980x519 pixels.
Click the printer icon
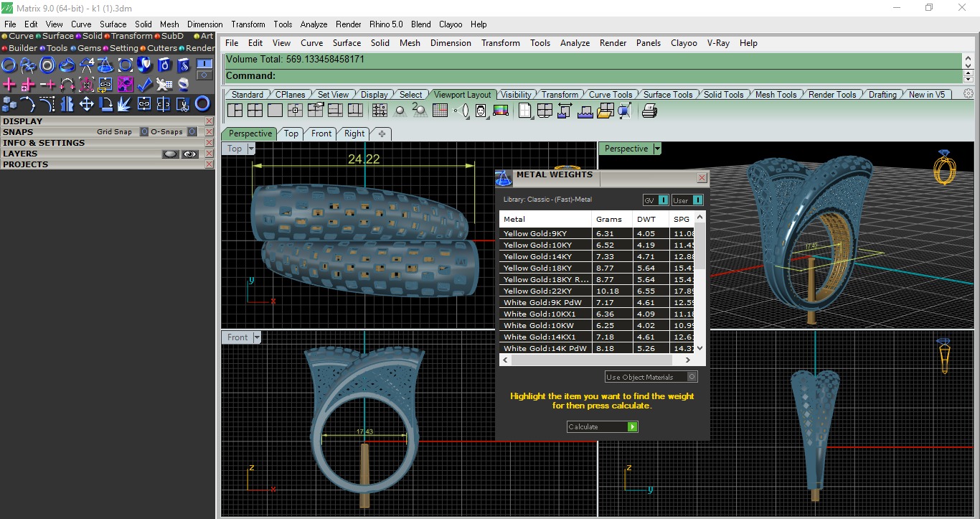point(649,111)
